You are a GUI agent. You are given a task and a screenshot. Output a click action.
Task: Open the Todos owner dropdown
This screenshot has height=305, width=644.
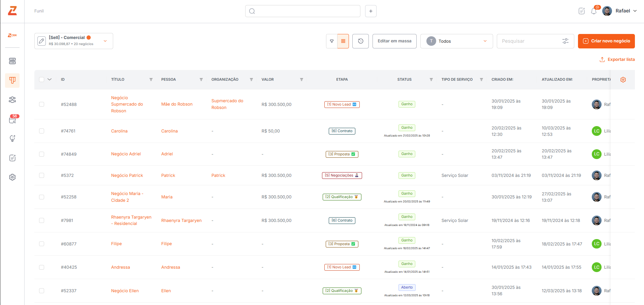[456, 41]
